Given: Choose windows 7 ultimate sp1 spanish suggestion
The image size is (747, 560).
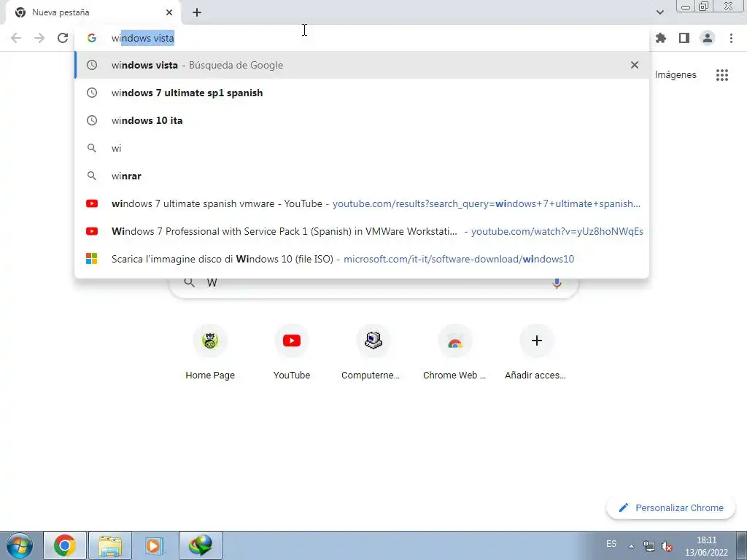Looking at the screenshot, I should (x=362, y=93).
